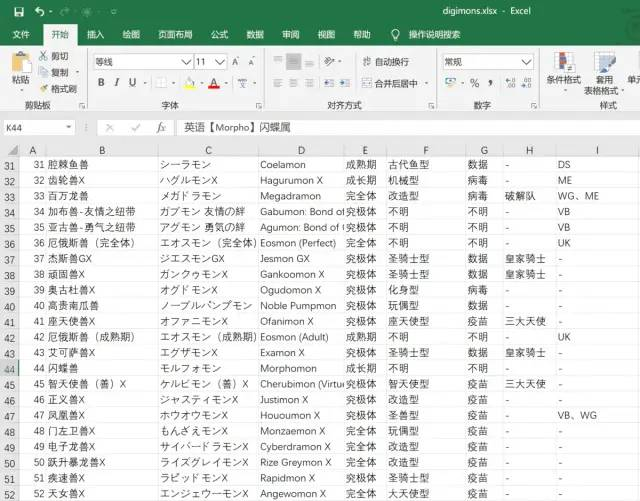The height and width of the screenshot is (501, 640).
Task: Click the Paste clipboard icon
Action: point(21,62)
